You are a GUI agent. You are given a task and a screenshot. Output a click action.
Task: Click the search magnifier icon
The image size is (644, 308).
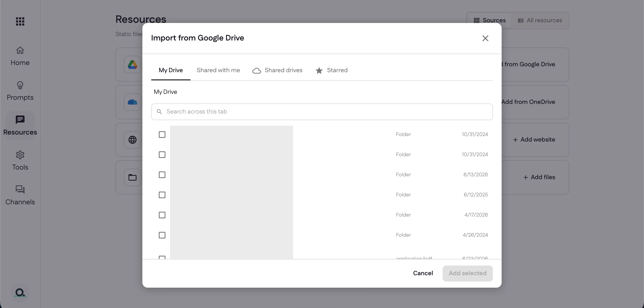pos(159,112)
